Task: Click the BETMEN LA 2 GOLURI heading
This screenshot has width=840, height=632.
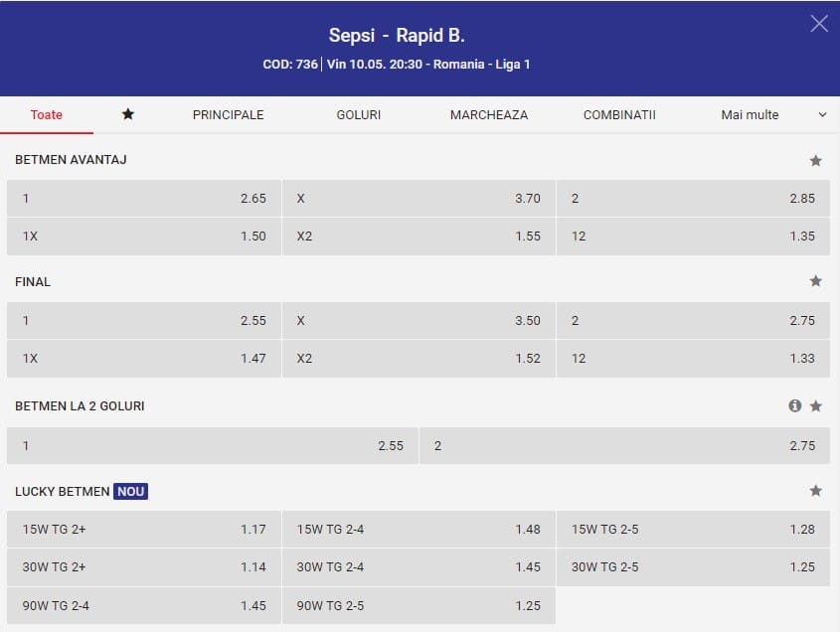Action: coord(80,406)
